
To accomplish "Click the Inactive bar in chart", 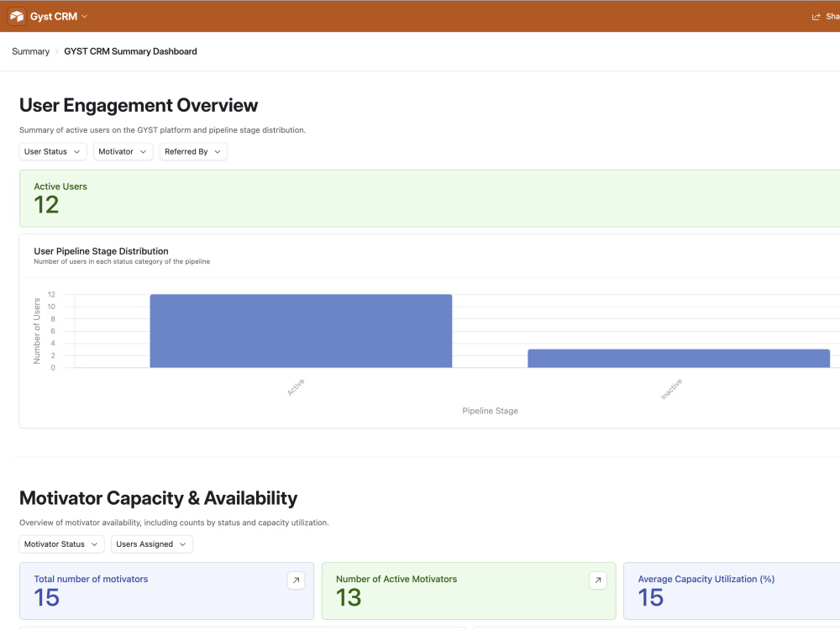I will 679,359.
